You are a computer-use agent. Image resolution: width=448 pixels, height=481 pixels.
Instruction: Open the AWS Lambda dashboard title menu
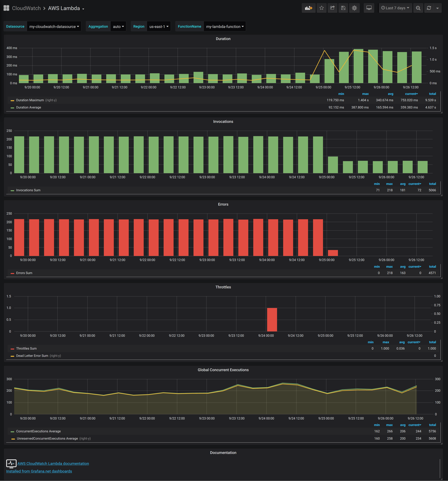pyautogui.click(x=66, y=8)
